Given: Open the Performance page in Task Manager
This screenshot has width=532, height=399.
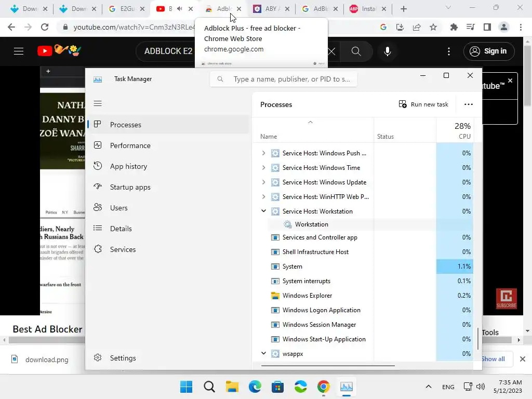Looking at the screenshot, I should tap(168, 145).
